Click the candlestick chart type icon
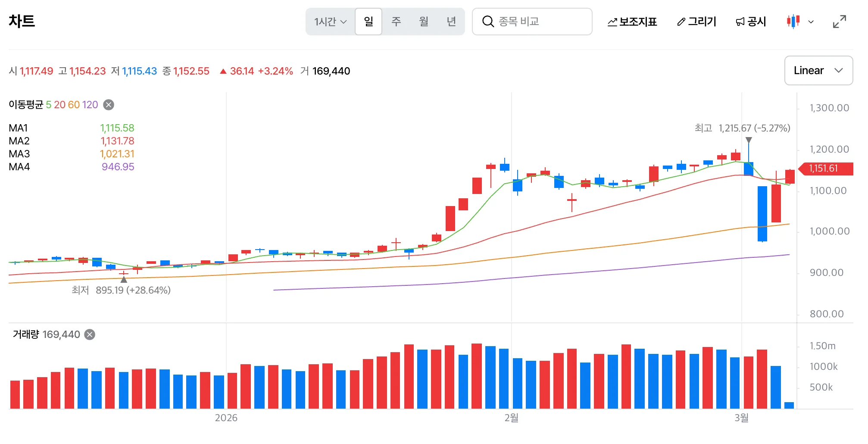The image size is (868, 444). point(793,22)
